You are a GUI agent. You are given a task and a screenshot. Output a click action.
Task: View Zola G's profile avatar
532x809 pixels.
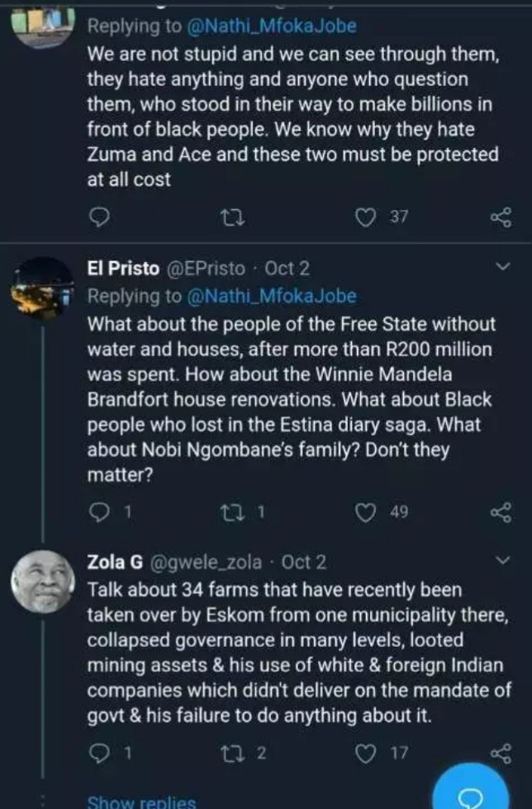43,581
